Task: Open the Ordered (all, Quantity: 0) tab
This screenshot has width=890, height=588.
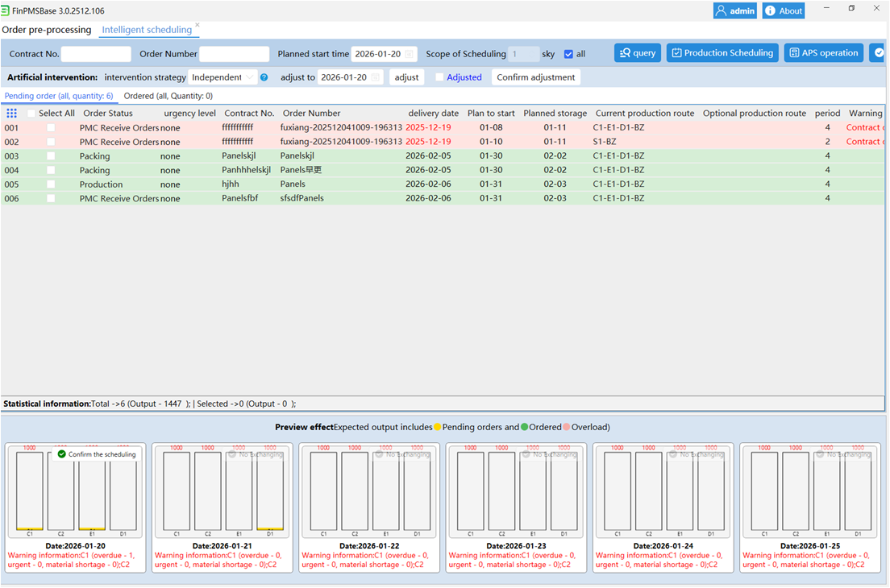Action: (x=168, y=96)
